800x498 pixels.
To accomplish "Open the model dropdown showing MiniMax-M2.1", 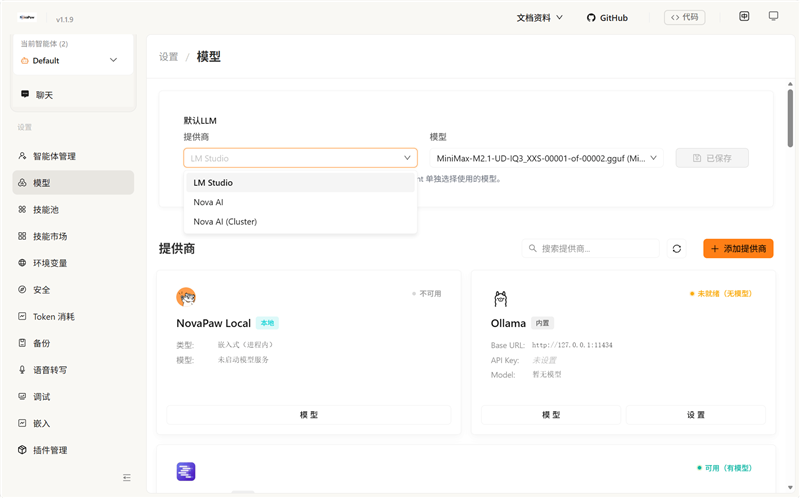I will pyautogui.click(x=546, y=158).
